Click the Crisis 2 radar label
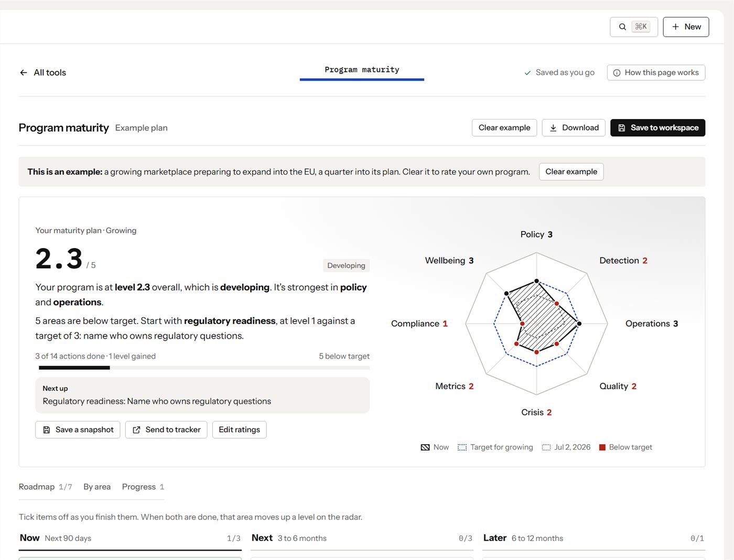This screenshot has width=734, height=560. coord(536,412)
